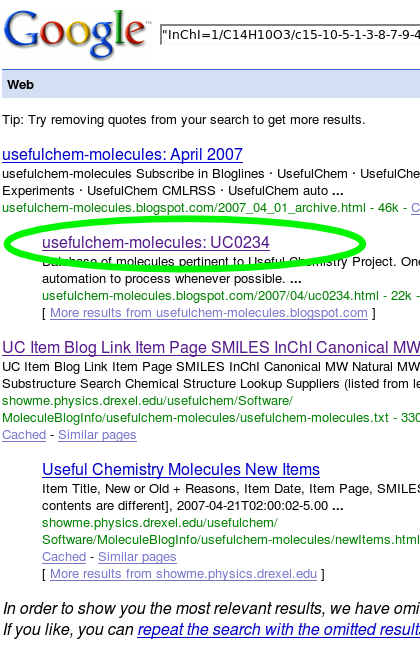420x658 pixels.
Task: Select the Web tab
Action: pos(20,85)
